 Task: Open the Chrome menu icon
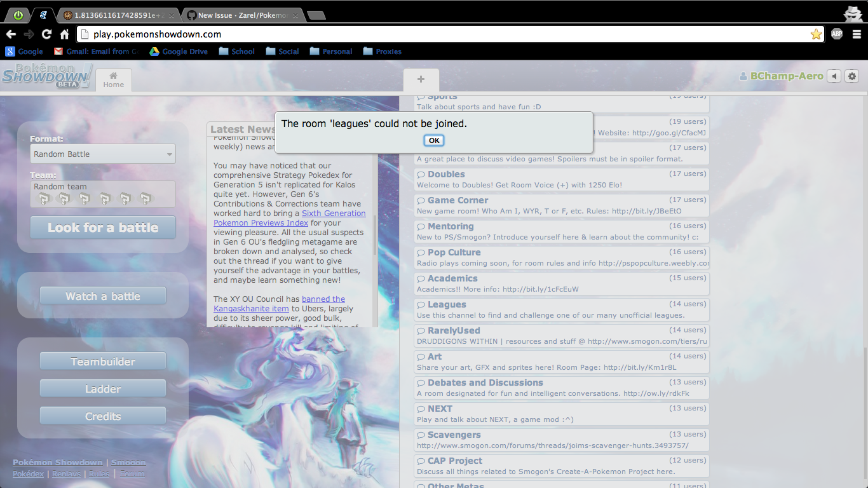point(857,34)
